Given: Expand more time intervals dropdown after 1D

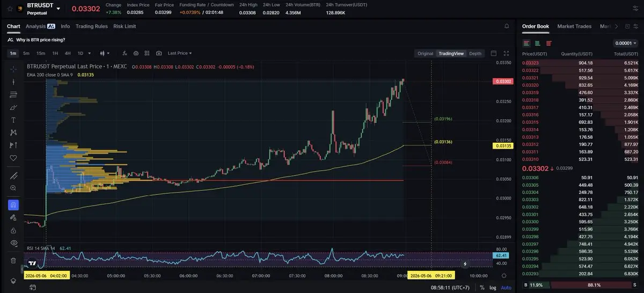Looking at the screenshot, I should coord(89,53).
